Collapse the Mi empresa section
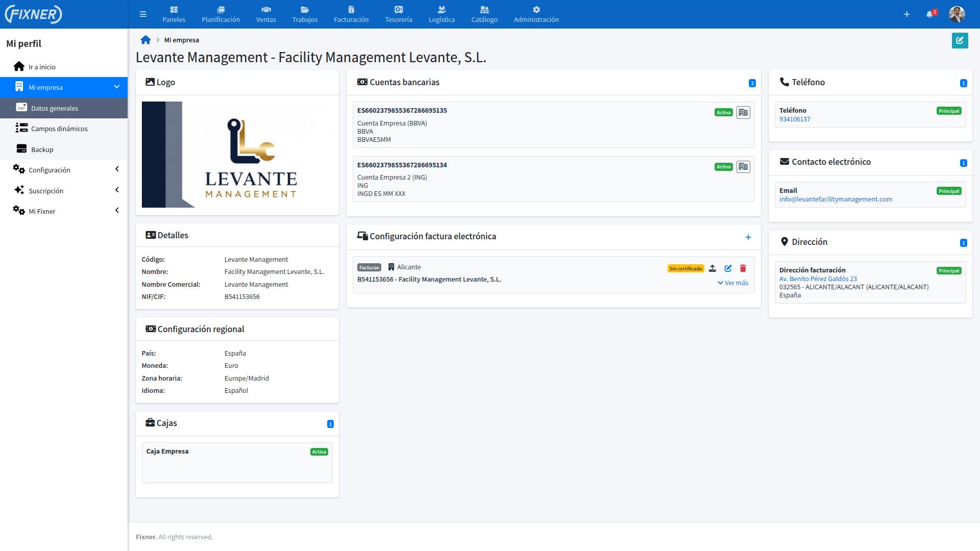 64,87
